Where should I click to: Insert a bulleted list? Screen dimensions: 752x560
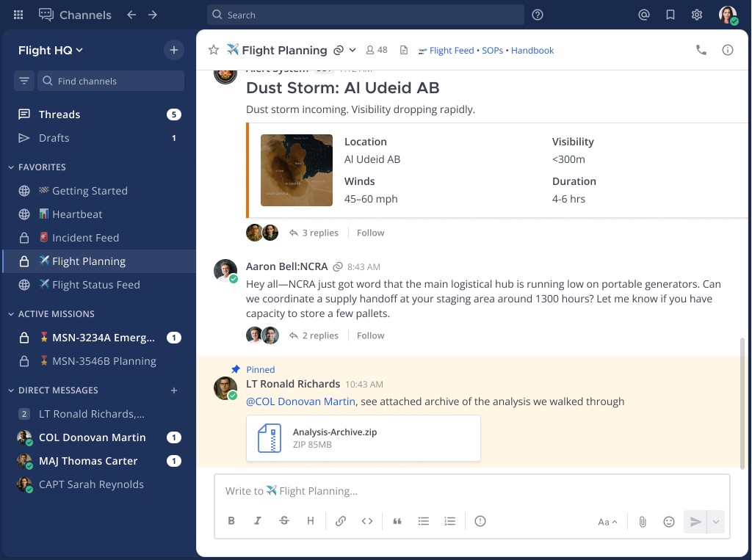click(x=424, y=521)
